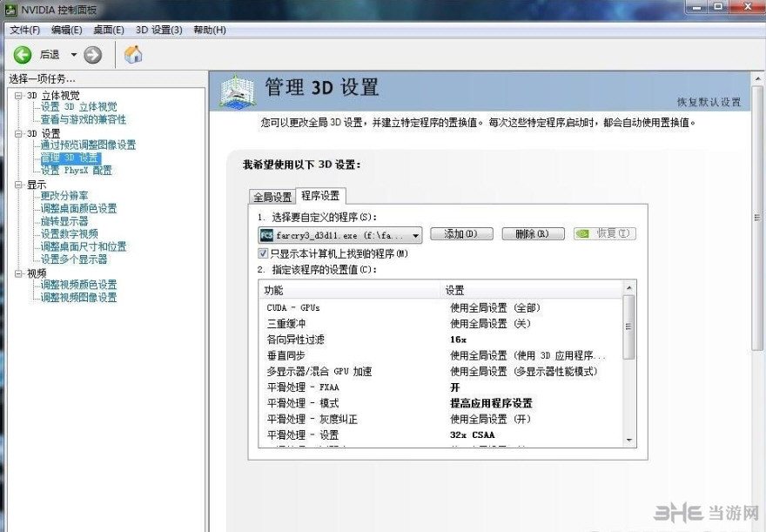The width and height of the screenshot is (766, 532).
Task: Select the 垂直同步 setting row
Action: (441, 355)
